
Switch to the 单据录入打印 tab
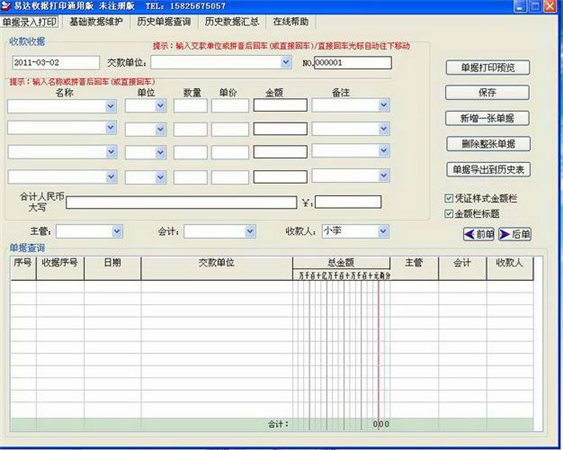(29, 22)
